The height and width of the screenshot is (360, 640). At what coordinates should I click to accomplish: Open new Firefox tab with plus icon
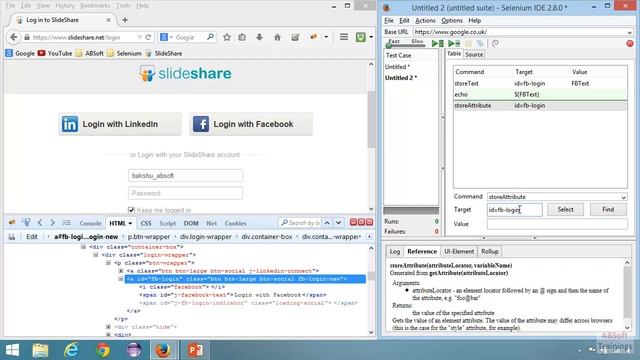coord(125,20)
